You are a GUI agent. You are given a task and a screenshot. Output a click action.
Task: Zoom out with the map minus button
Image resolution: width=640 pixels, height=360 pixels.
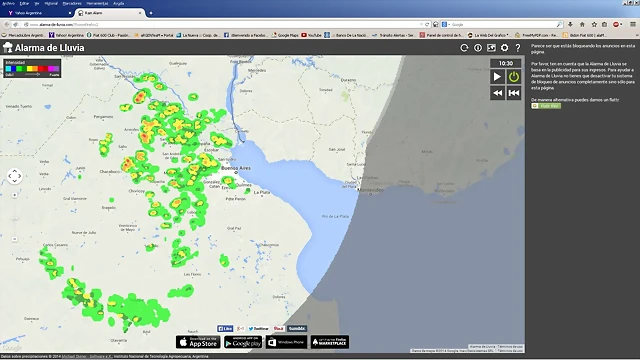(x=15, y=239)
